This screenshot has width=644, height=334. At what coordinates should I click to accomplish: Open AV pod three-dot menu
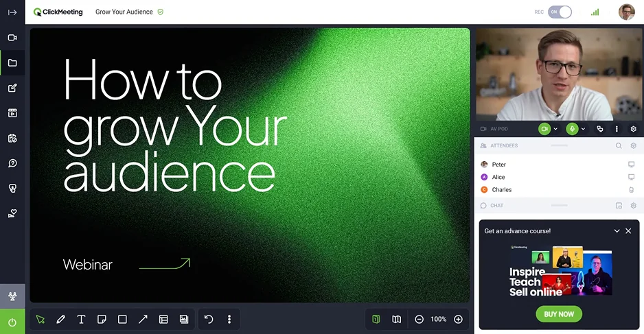[617, 129]
